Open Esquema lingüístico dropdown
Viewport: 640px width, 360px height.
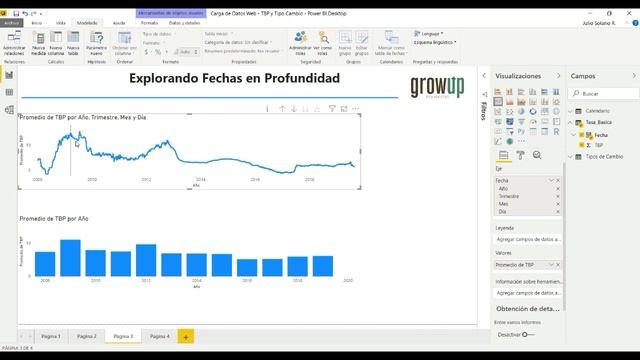pyautogui.click(x=435, y=42)
